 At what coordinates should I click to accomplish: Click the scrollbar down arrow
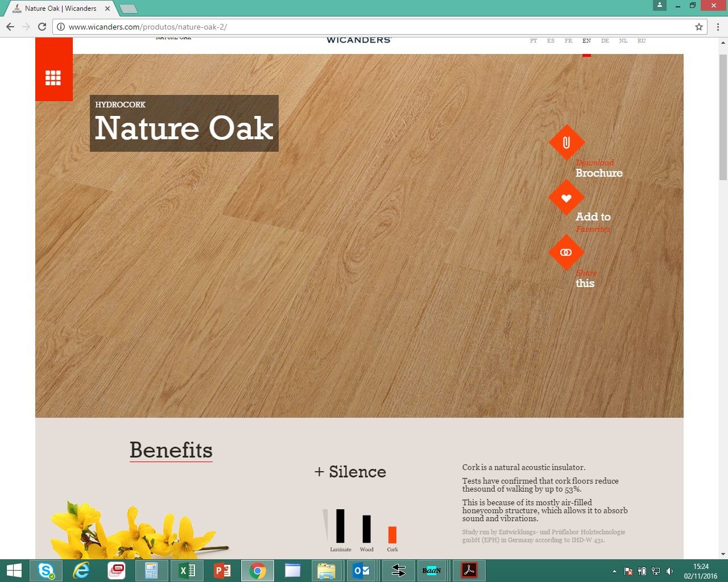pos(723,554)
